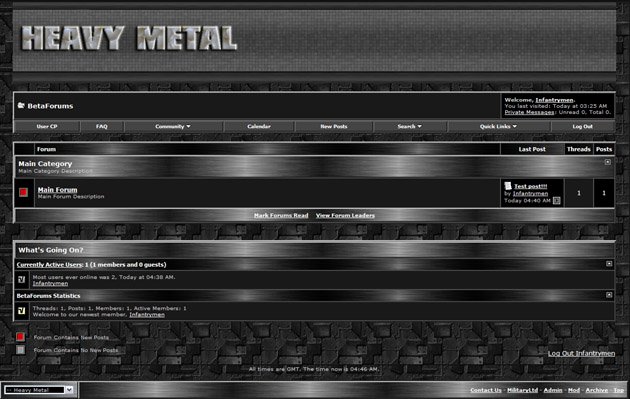Viewport: 630px width, 399px height.
Task: Click the Heavy Metal logo banner
Action: [x=129, y=38]
